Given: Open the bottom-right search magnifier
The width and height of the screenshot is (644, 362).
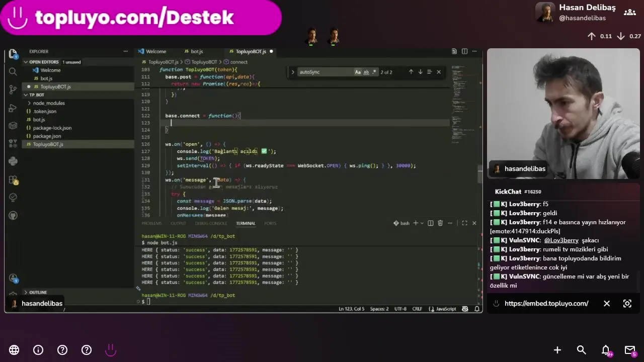Looking at the screenshot, I should click(582, 350).
